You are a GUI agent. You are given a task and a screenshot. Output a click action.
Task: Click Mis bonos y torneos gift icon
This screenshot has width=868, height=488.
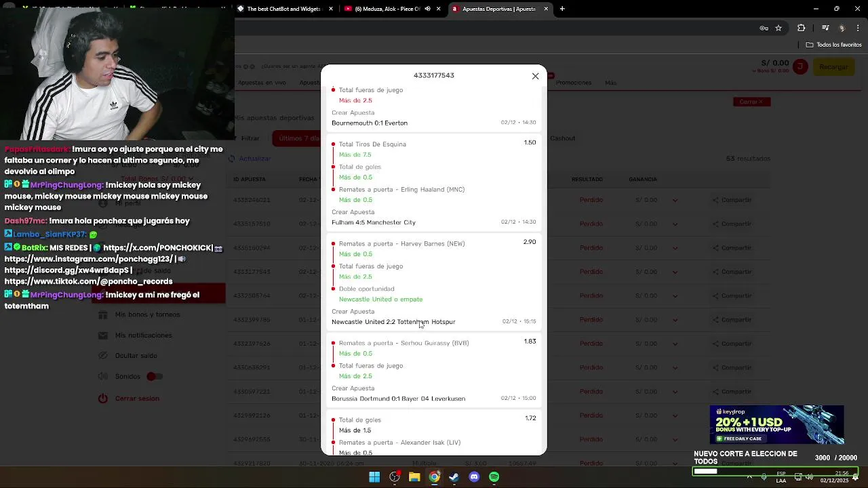point(103,314)
